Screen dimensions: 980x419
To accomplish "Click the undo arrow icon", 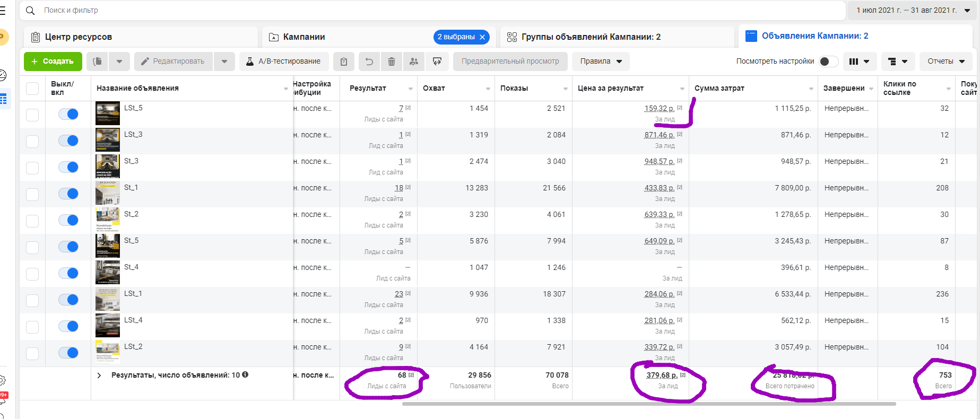I will pyautogui.click(x=369, y=62).
